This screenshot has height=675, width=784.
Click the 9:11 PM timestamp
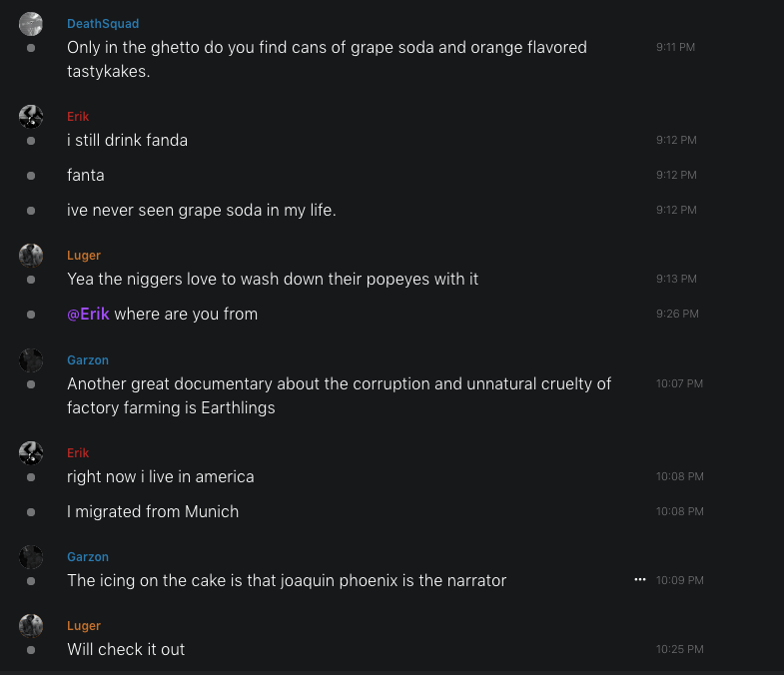pos(676,47)
